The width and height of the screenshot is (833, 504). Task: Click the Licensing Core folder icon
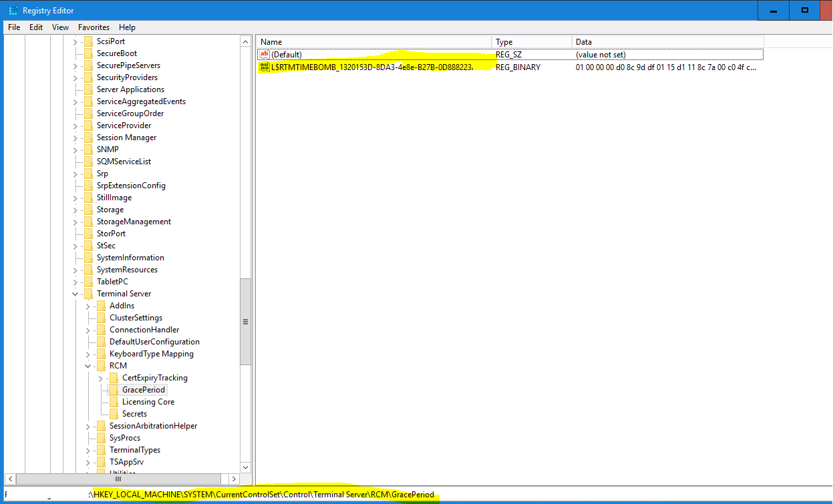pyautogui.click(x=114, y=402)
